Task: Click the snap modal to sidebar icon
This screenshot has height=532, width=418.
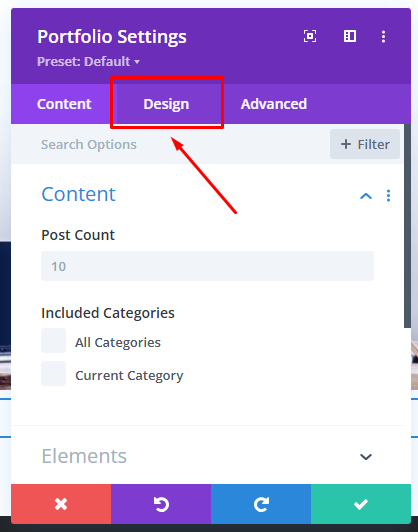Action: [350, 36]
